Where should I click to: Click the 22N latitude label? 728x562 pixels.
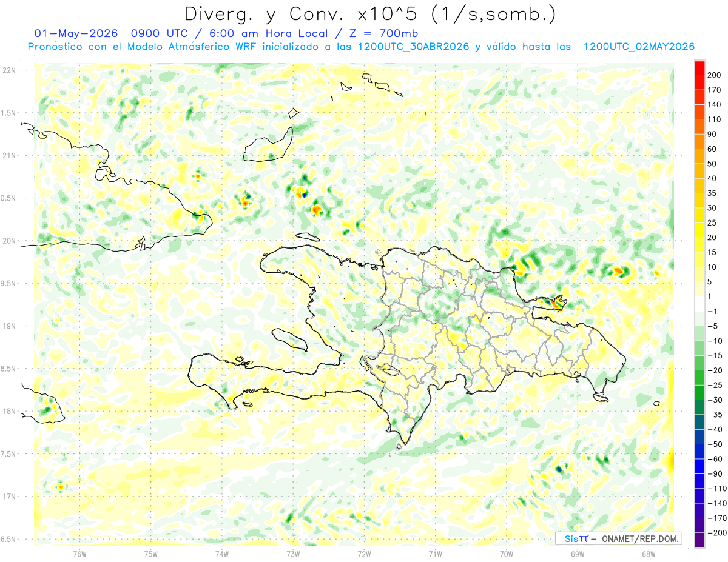(x=8, y=70)
